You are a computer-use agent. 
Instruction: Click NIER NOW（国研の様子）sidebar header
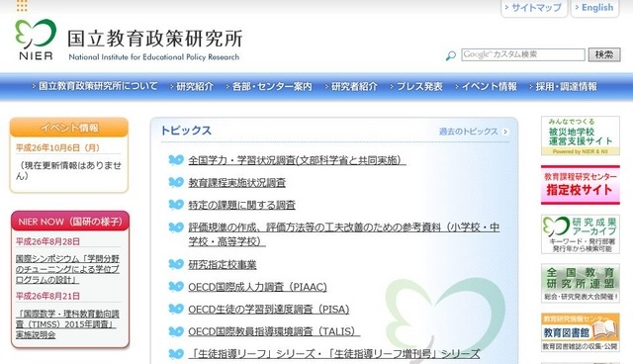coord(70,222)
